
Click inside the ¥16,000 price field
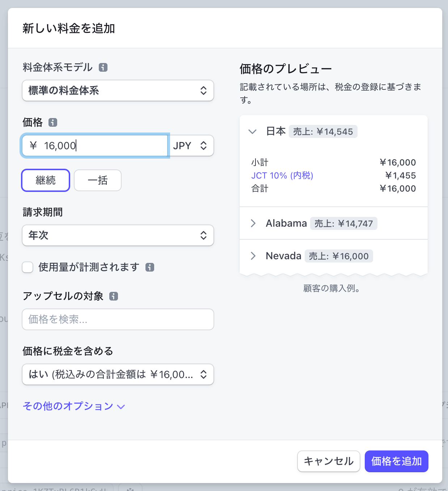pyautogui.click(x=94, y=146)
